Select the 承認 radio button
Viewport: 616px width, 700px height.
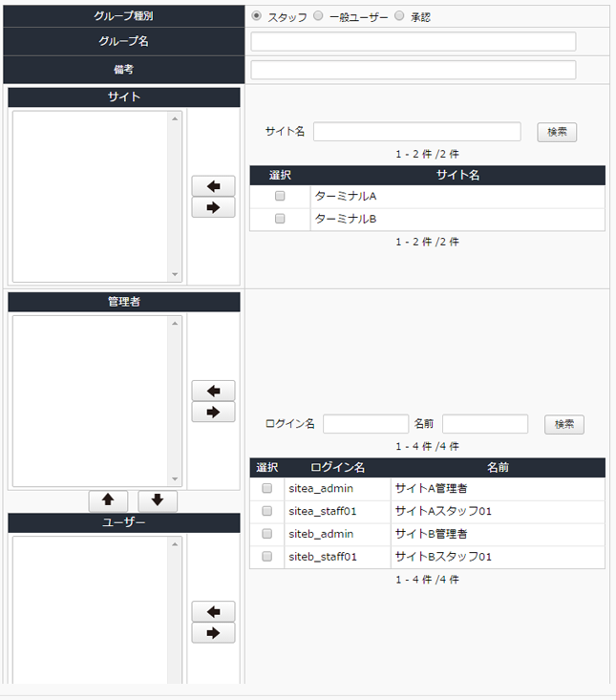click(x=399, y=16)
